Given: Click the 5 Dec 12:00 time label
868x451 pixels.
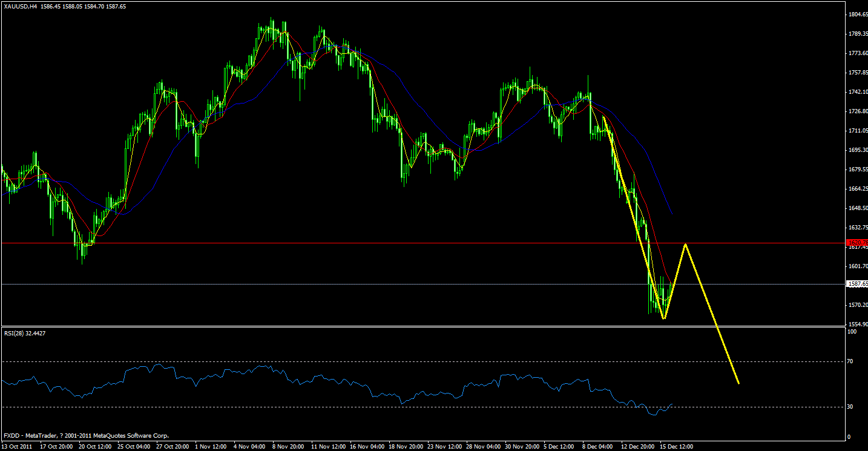Looking at the screenshot, I should click(558, 446).
